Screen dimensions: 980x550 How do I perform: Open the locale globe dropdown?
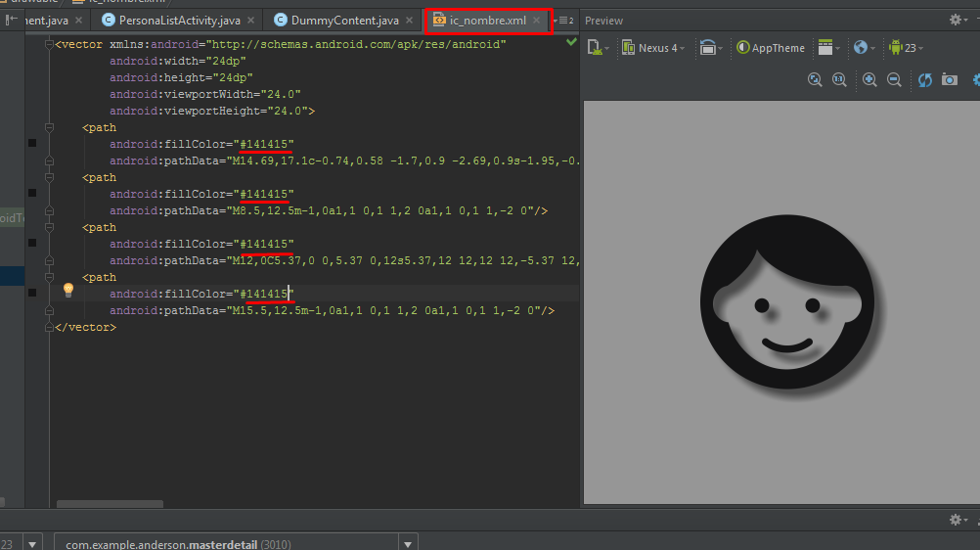[x=864, y=48]
